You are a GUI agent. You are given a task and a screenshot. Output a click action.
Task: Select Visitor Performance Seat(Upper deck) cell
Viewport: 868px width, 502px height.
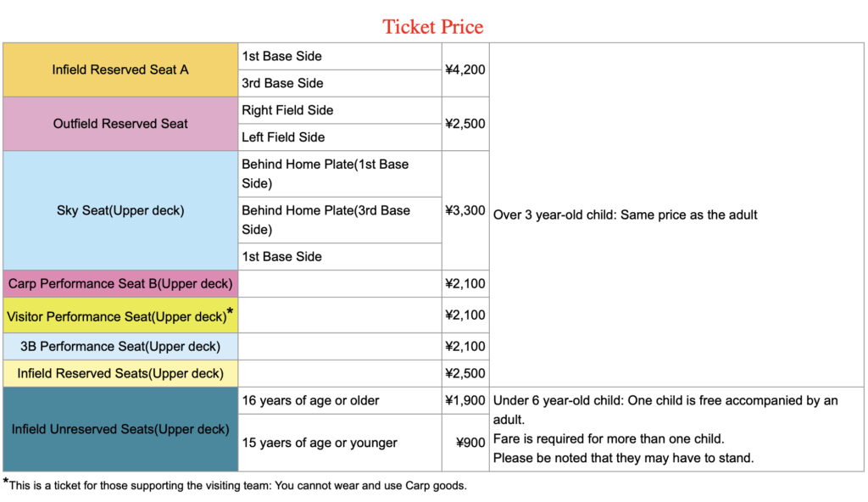tap(120, 315)
